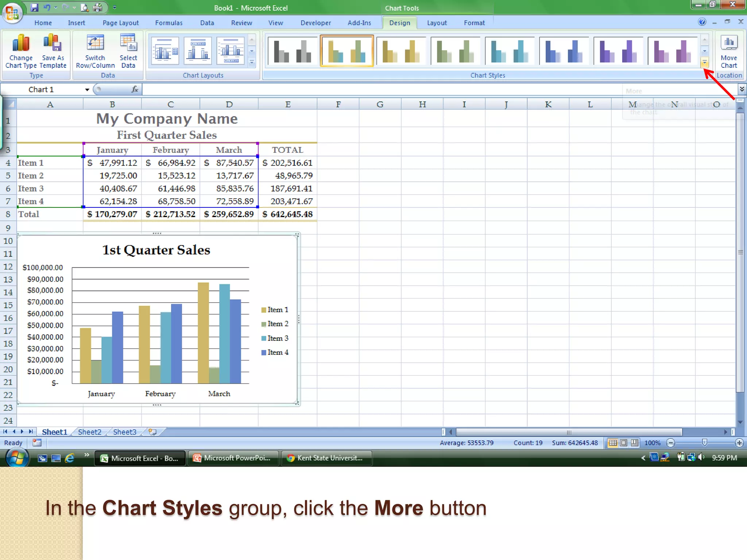Open the Page Layout tab

pyautogui.click(x=120, y=23)
